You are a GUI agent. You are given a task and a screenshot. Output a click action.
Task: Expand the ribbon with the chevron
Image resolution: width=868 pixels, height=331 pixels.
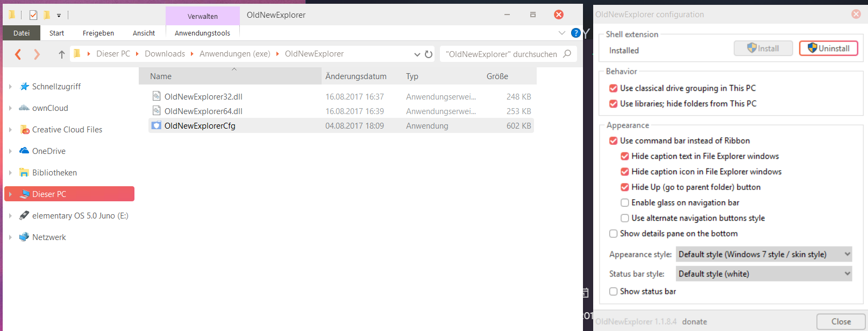562,33
